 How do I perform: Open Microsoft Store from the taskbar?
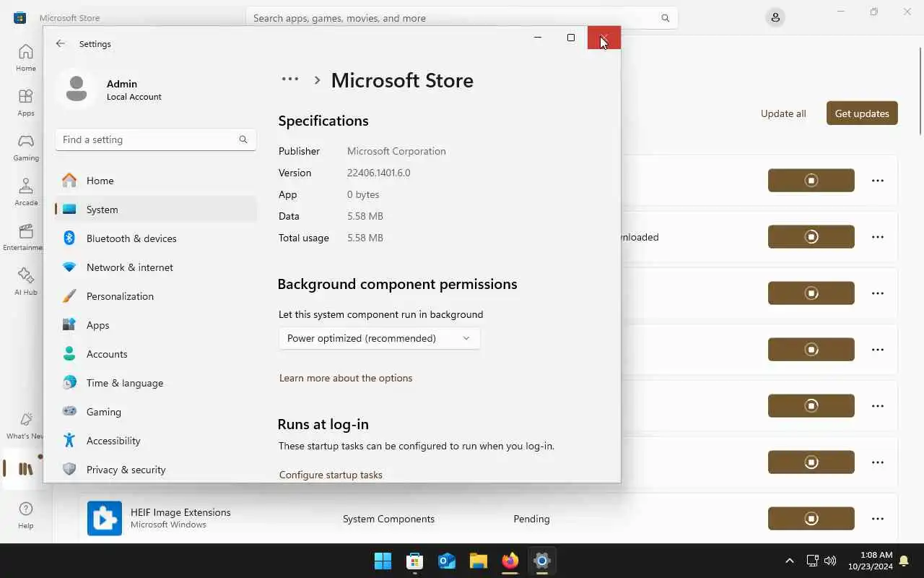pos(414,561)
